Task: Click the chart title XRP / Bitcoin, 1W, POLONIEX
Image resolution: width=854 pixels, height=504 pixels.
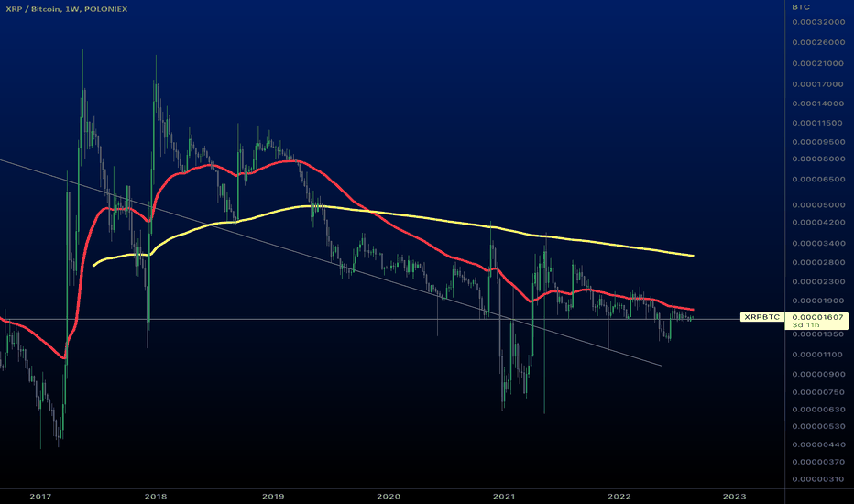Action: 67,9
